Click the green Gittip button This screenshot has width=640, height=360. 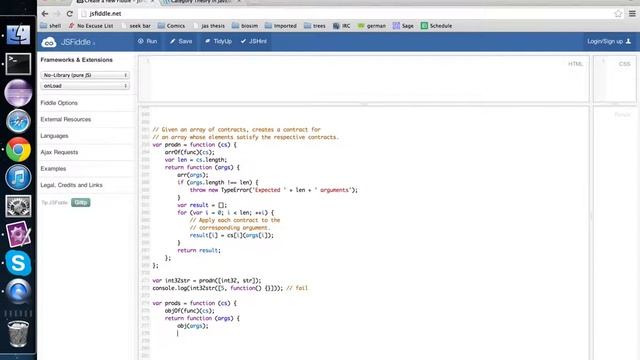80,202
